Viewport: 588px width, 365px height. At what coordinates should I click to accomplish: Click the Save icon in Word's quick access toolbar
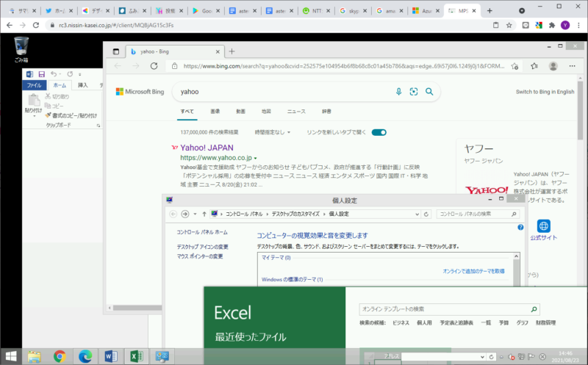click(42, 74)
